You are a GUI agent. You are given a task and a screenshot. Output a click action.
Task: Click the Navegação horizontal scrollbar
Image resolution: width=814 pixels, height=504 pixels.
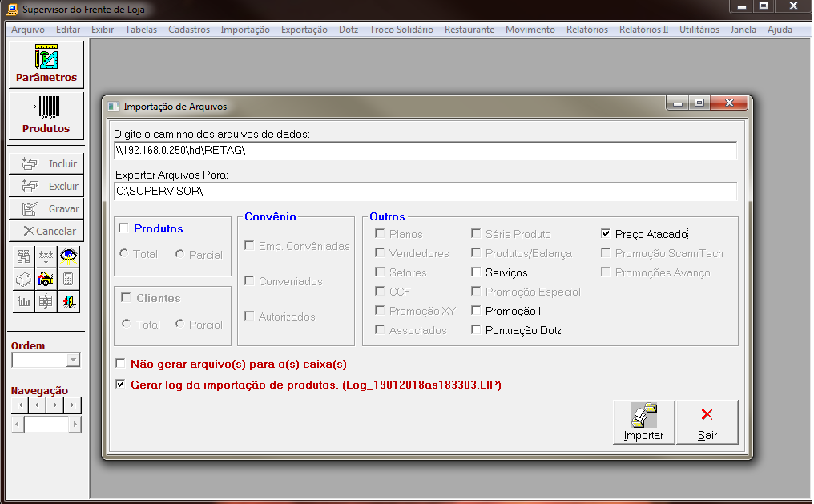click(46, 425)
